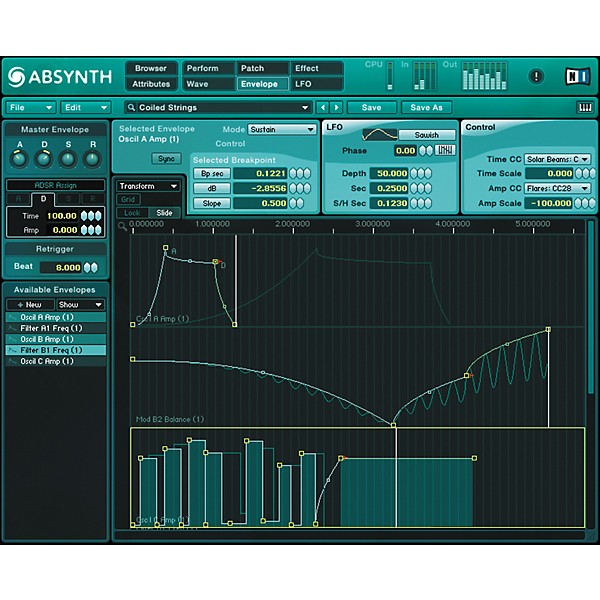Screen dimensions: 600x600
Task: Switch to the Wave tab
Action: (208, 84)
